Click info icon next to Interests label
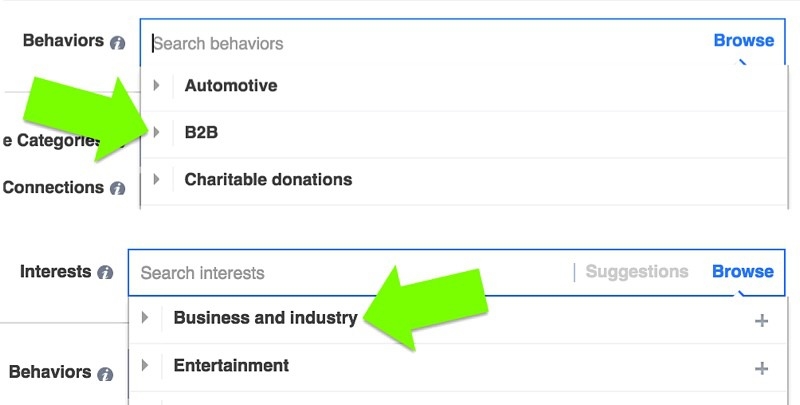The height and width of the screenshot is (405, 800). coord(105,272)
